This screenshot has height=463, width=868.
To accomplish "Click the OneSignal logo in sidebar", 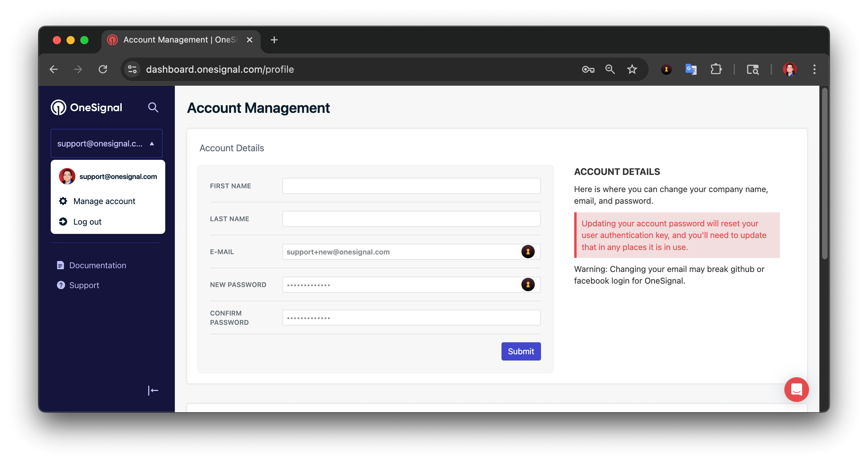I will click(86, 108).
